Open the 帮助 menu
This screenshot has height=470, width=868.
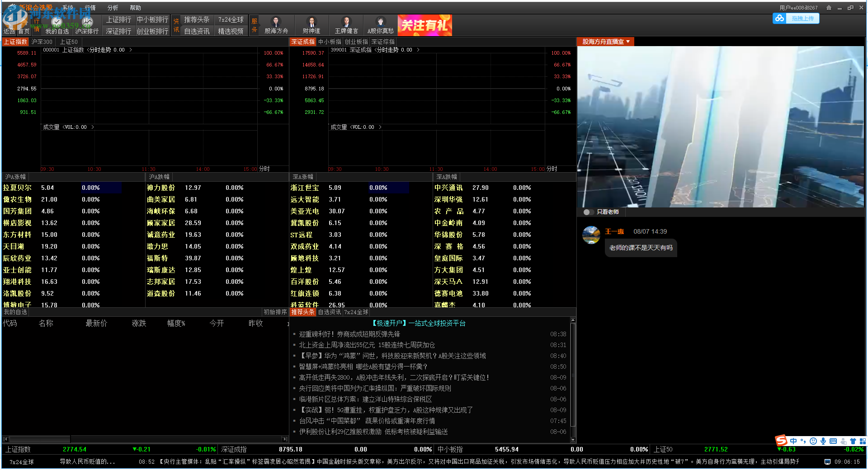tap(136, 8)
